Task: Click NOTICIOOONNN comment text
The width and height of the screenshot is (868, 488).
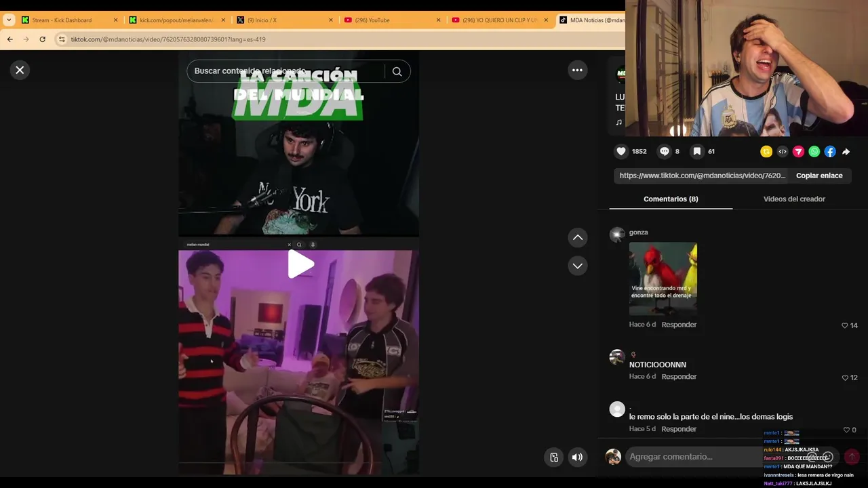Action: click(x=657, y=365)
